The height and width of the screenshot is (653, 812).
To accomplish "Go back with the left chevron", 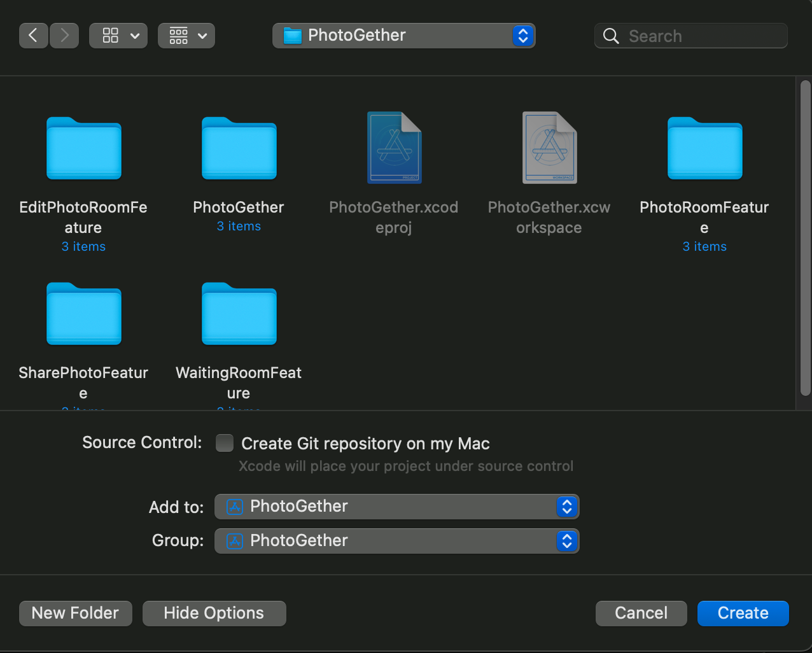I will tap(34, 36).
